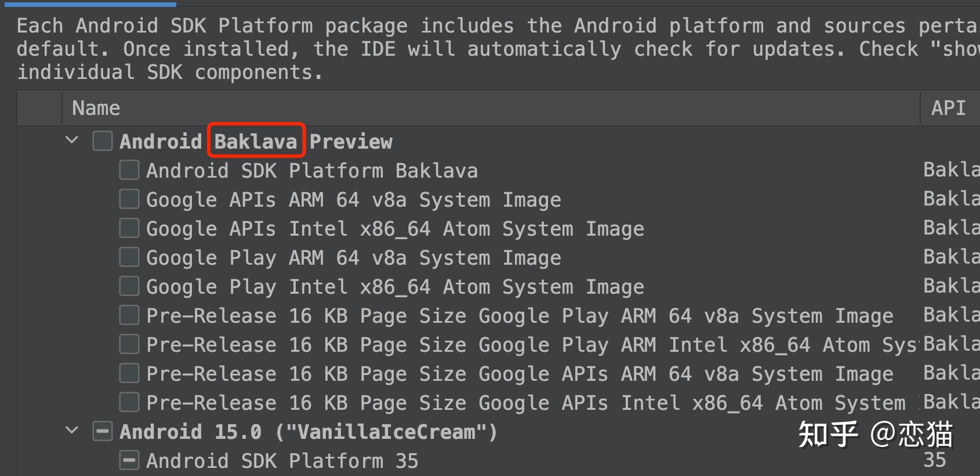The image size is (980, 476).
Task: Sort by the API column header
Action: [x=948, y=108]
